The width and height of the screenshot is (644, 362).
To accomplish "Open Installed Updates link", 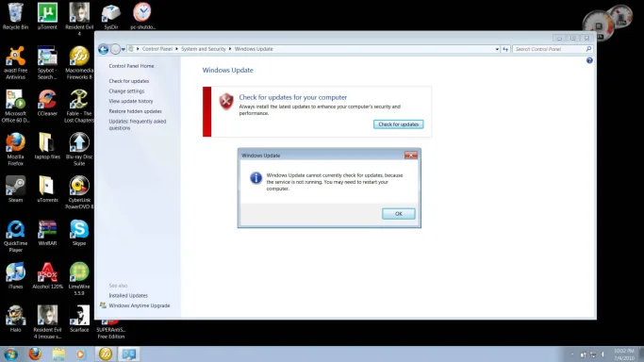I will pyautogui.click(x=128, y=295).
